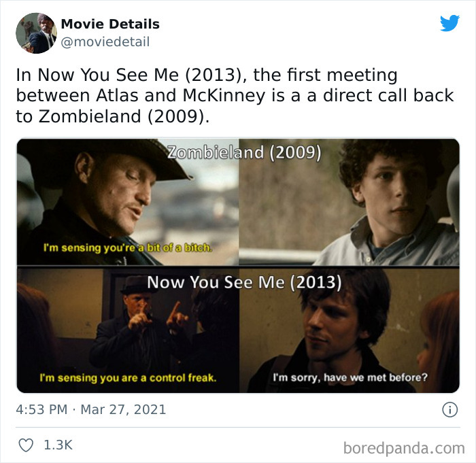
Task: Click the Mar 27, 2021 date
Action: (123, 409)
